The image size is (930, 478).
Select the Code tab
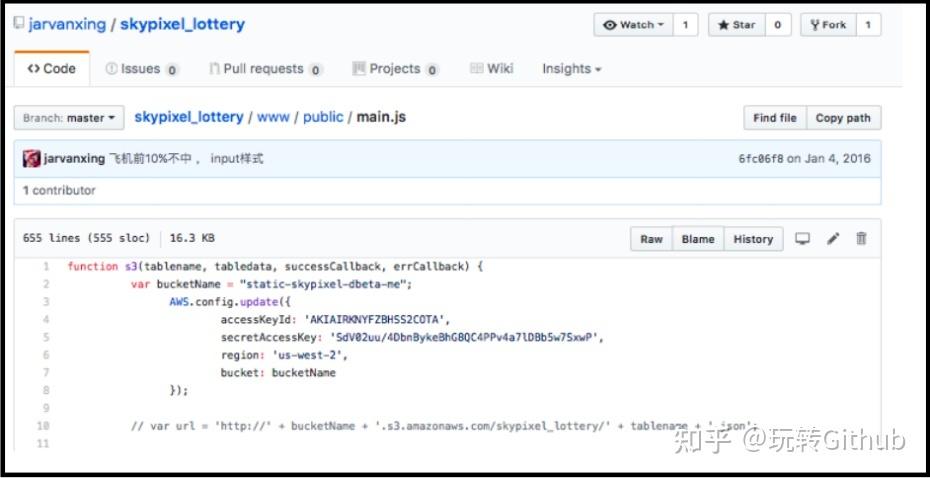[x=52, y=69]
